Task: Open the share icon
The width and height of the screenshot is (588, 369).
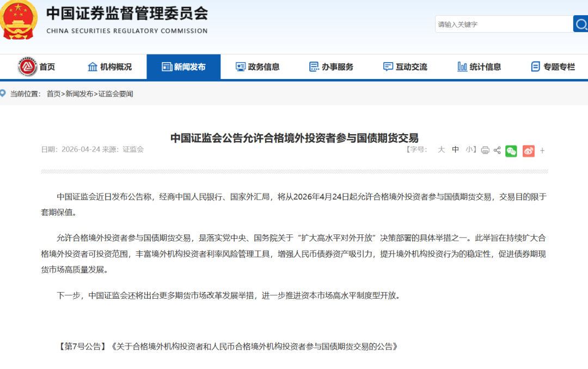Action: 496,150
